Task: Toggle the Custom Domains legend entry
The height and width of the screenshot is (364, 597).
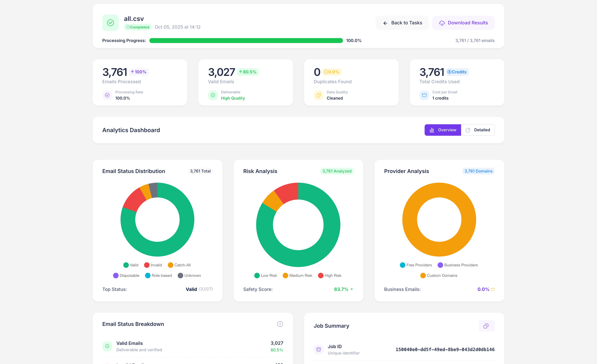Action: pyautogui.click(x=439, y=276)
